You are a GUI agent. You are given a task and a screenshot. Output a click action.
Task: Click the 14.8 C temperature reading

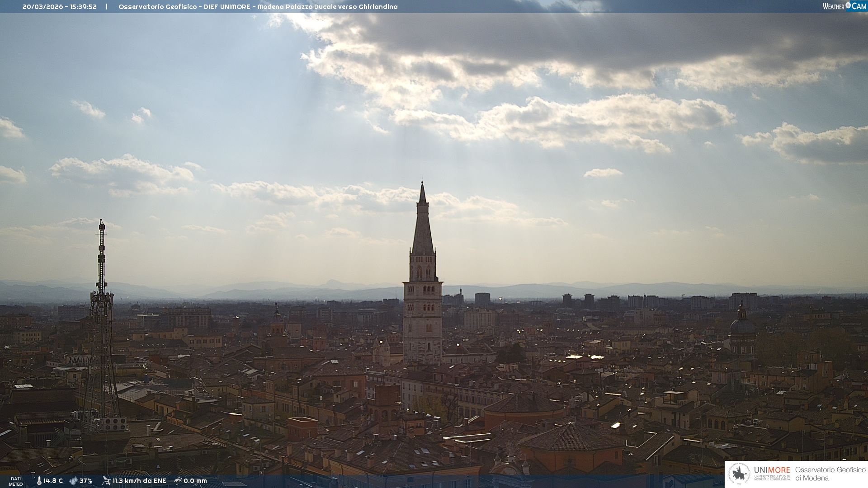pyautogui.click(x=53, y=481)
